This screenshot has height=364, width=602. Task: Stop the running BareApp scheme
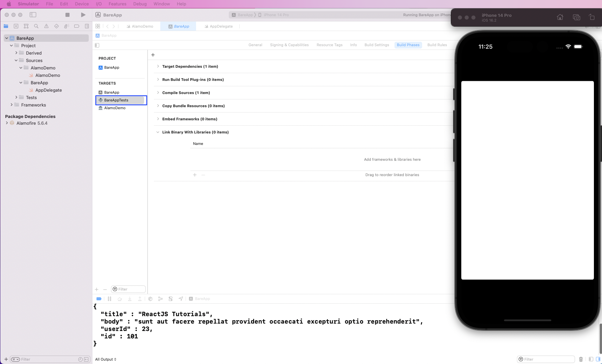67,15
